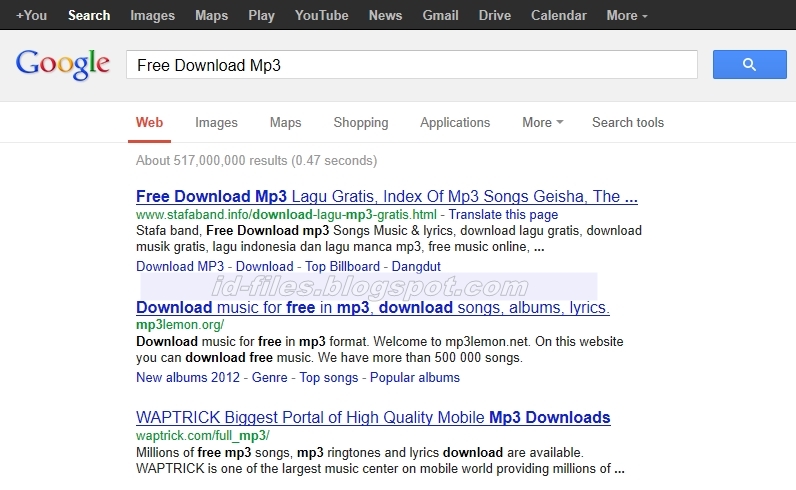Open Free Download Mp3 Lagu Gratis result
796x490 pixels.
387,196
